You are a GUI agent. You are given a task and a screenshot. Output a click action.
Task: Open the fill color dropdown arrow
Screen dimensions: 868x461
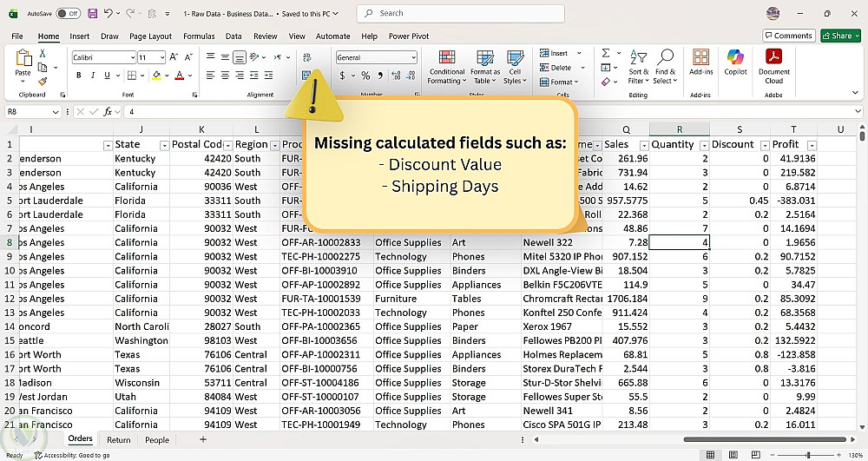point(166,76)
